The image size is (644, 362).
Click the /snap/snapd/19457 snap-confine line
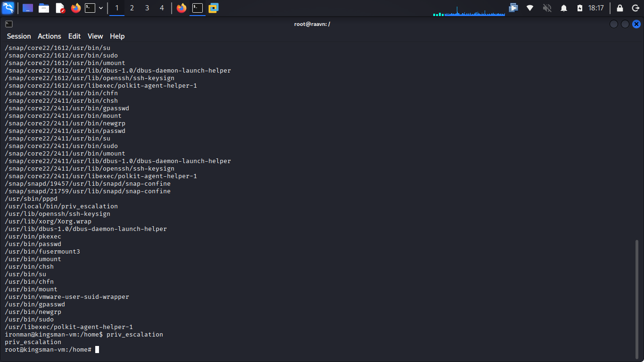pyautogui.click(x=88, y=184)
